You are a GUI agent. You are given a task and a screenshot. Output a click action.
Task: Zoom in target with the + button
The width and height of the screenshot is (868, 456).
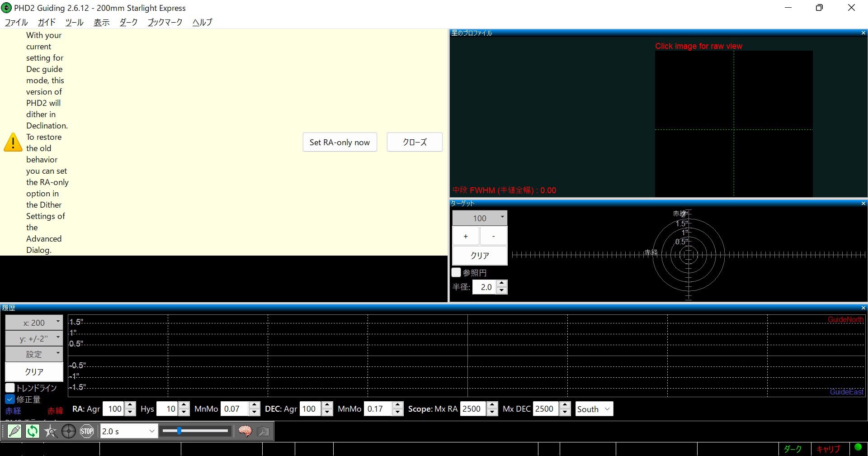pyautogui.click(x=466, y=236)
